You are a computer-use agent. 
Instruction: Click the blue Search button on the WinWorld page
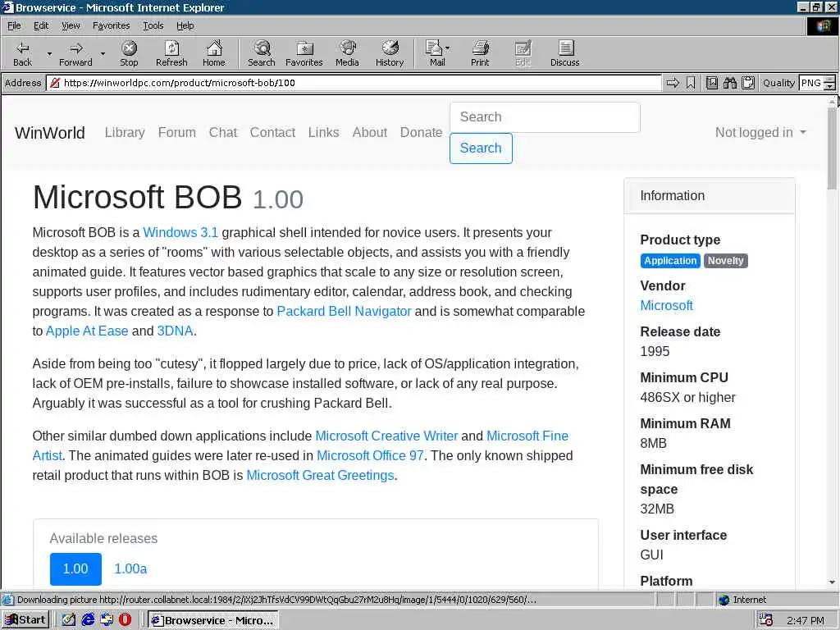tap(481, 148)
